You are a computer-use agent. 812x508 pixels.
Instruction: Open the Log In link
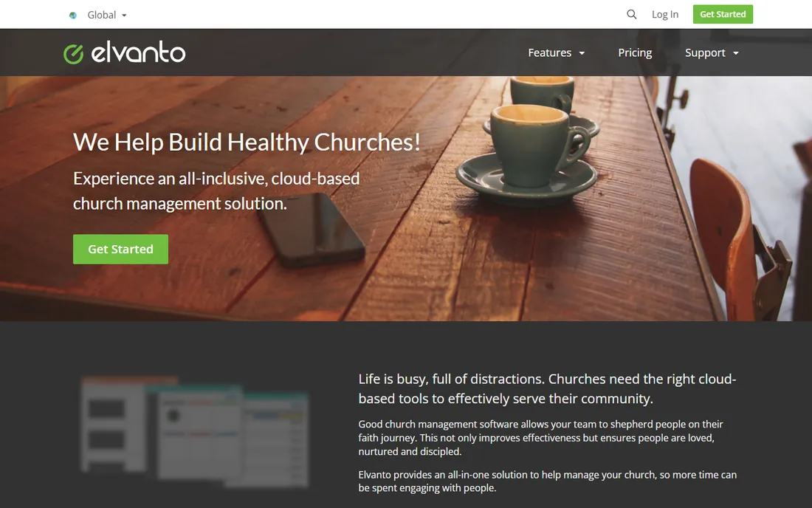pos(665,15)
